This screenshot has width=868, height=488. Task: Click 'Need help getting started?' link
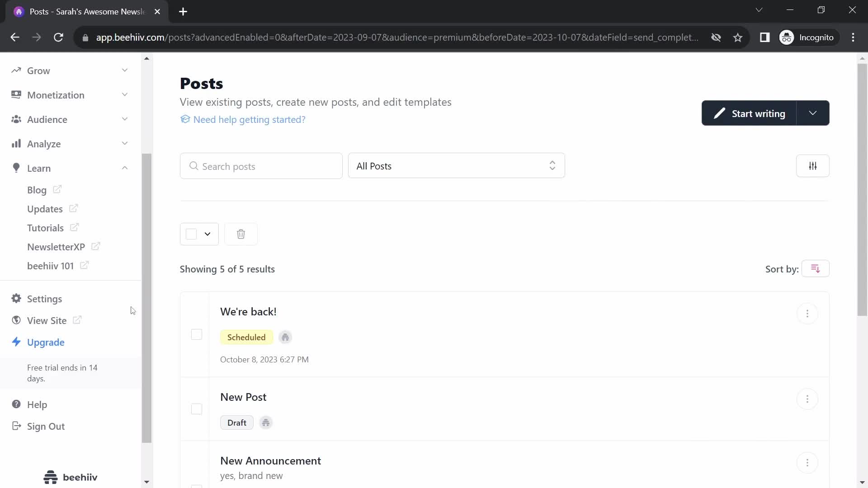click(x=244, y=120)
